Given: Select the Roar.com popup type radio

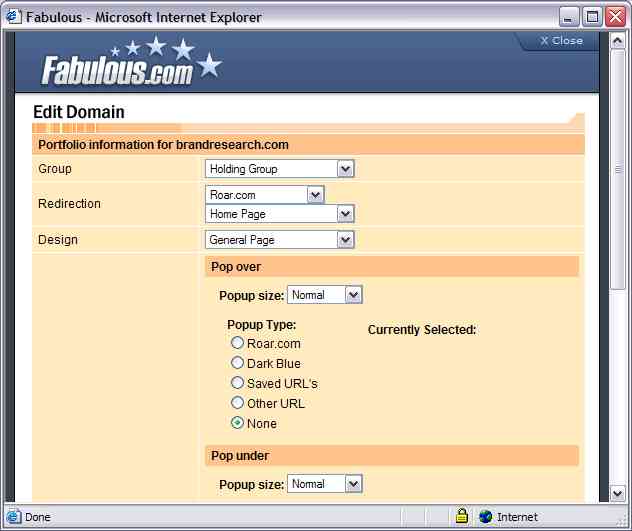Looking at the screenshot, I should [237, 343].
